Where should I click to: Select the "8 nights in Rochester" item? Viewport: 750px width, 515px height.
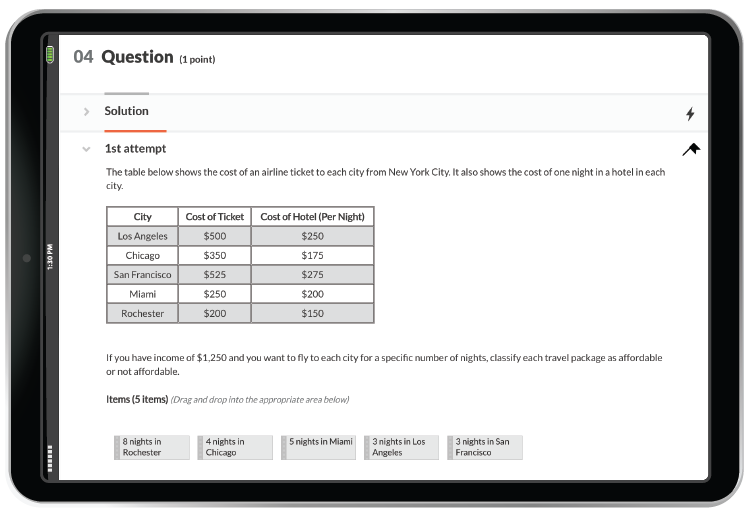[x=152, y=447]
